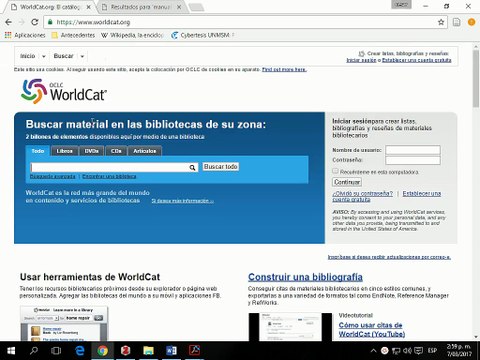Image resolution: width=480 pixels, height=360 pixels.
Task: Open taskbar search magnifier
Action: (x=34, y=351)
